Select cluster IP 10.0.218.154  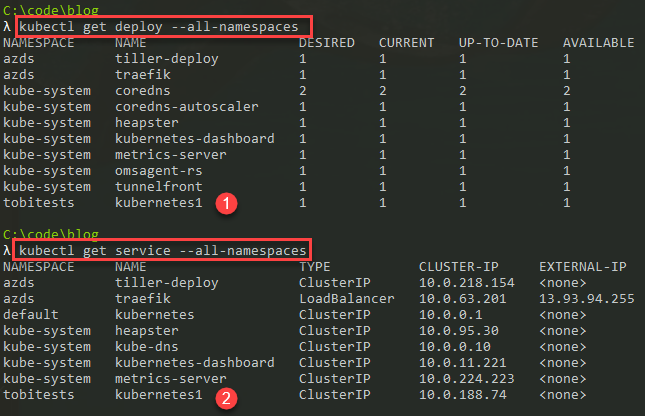467,283
